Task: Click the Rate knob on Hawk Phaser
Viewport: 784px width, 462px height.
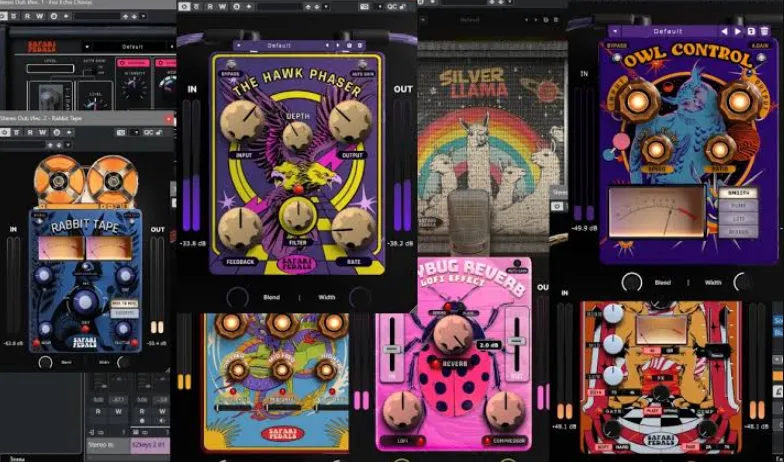Action: 354,229
